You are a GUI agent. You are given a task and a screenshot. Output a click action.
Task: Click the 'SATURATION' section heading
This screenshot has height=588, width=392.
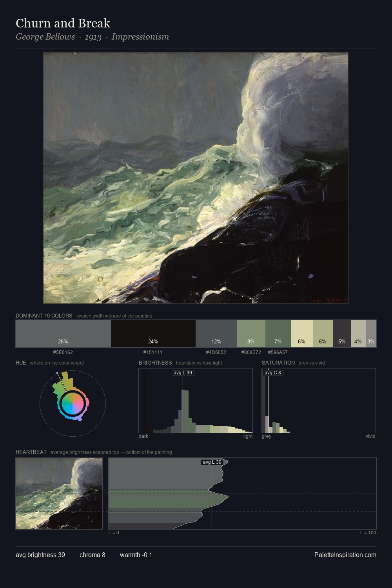(278, 363)
